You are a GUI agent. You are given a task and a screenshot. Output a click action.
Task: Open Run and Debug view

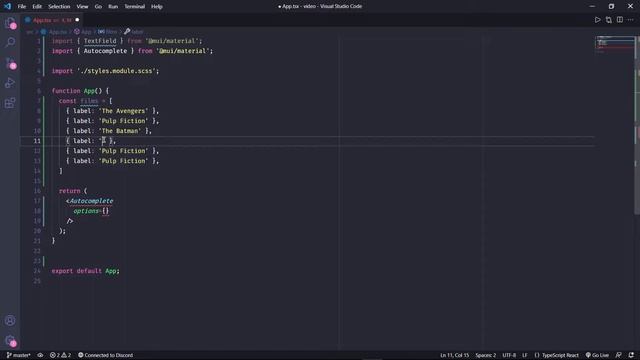[x=10, y=83]
